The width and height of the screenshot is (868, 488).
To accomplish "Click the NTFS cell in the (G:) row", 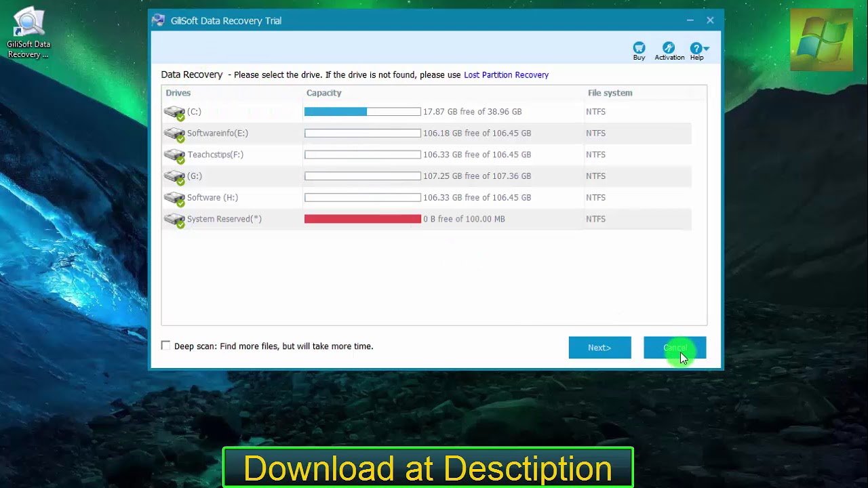I will (x=595, y=176).
